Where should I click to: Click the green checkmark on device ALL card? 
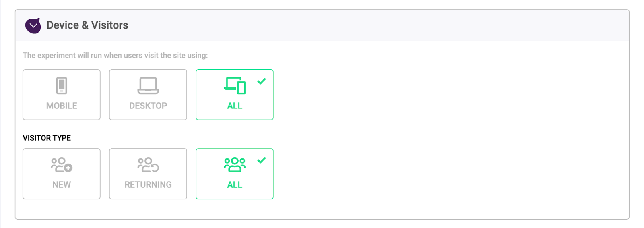click(262, 81)
